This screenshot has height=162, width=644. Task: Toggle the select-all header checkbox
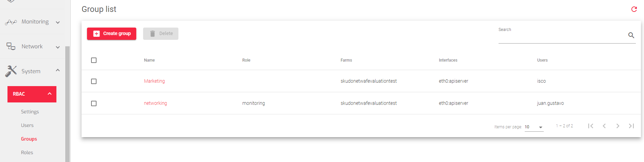pyautogui.click(x=94, y=60)
